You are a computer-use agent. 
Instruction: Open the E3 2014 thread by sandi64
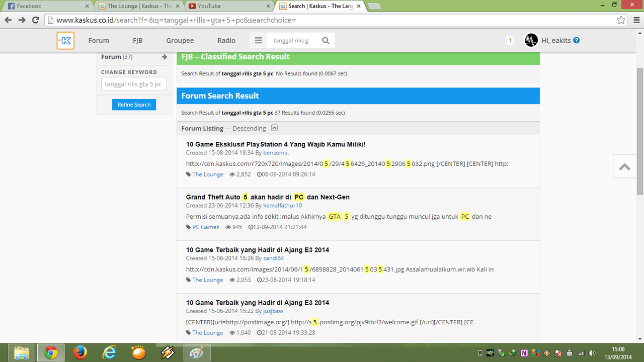click(258, 250)
